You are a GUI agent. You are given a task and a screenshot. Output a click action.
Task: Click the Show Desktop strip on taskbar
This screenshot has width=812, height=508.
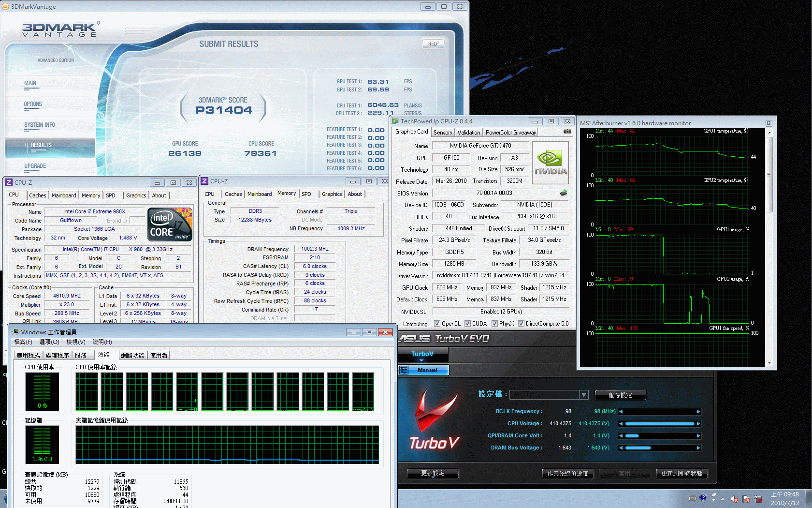(809, 498)
